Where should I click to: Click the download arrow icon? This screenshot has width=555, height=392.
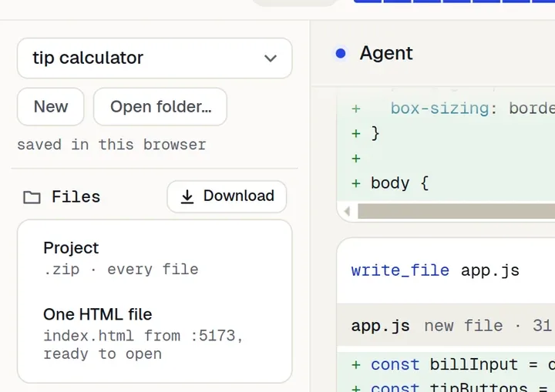click(x=187, y=196)
